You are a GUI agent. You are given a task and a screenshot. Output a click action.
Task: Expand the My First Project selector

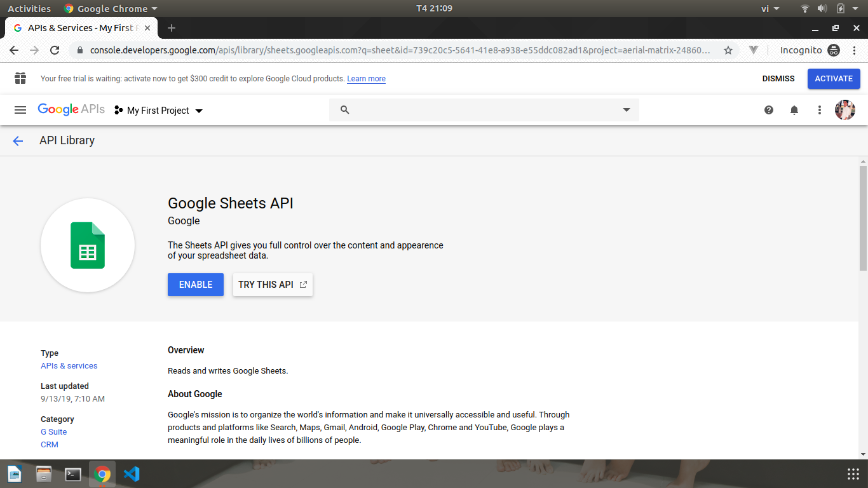pyautogui.click(x=159, y=111)
